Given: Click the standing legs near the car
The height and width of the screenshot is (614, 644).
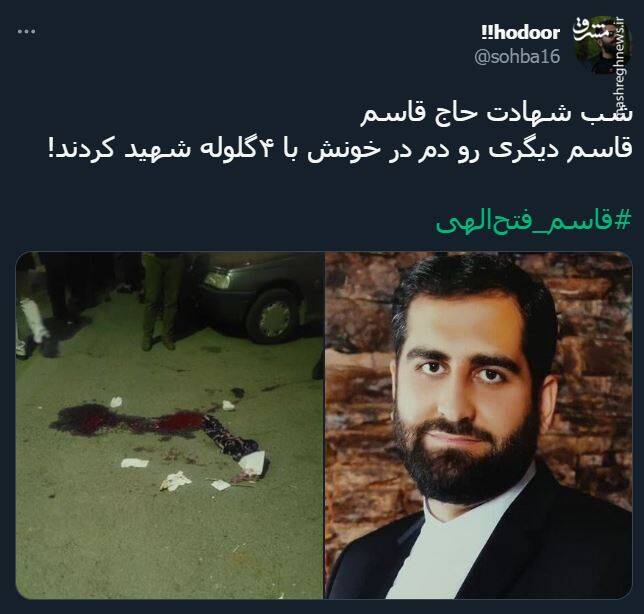Looking at the screenshot, I should [159, 302].
